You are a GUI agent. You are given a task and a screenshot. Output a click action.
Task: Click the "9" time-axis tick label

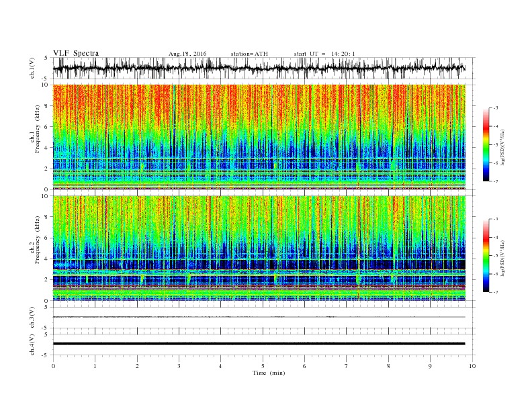[x=430, y=366]
